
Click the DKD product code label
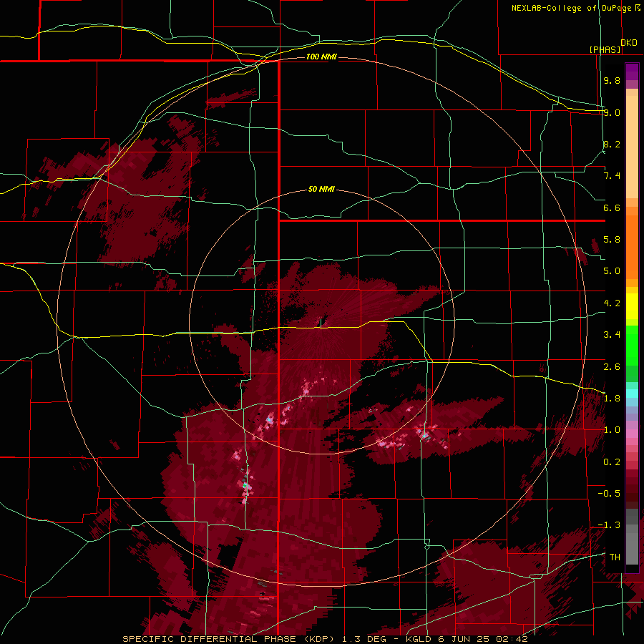click(629, 43)
